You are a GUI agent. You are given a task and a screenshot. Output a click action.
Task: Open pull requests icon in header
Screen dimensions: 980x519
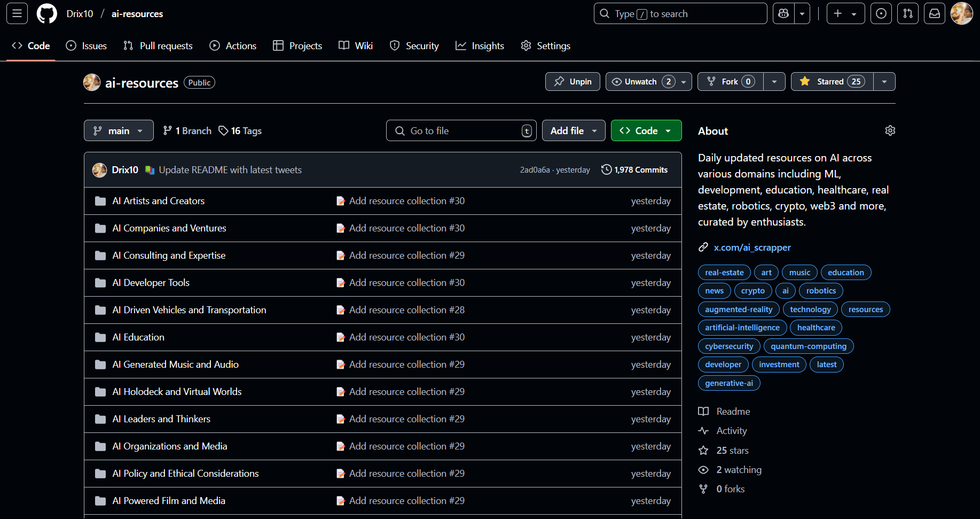(908, 13)
